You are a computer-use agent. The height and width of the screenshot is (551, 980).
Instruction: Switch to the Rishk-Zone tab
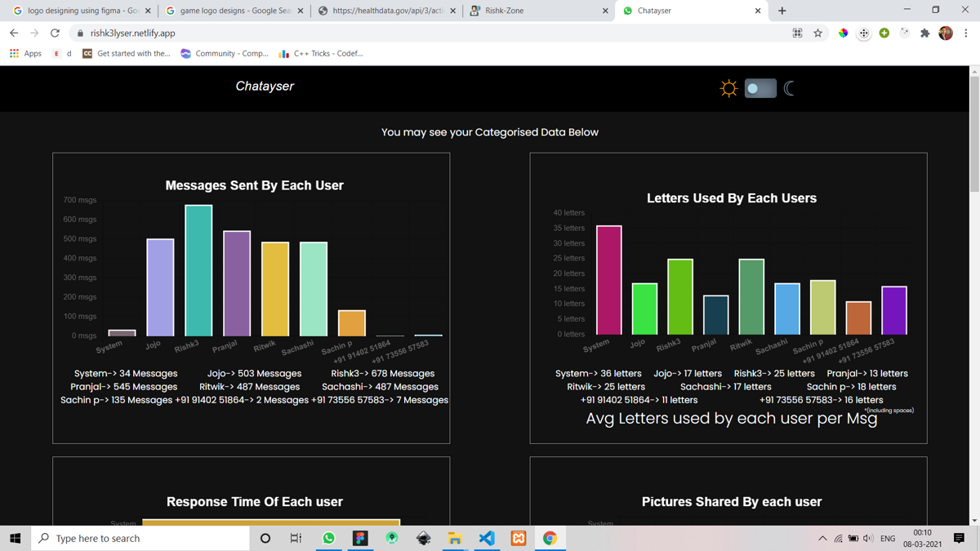pyautogui.click(x=539, y=11)
